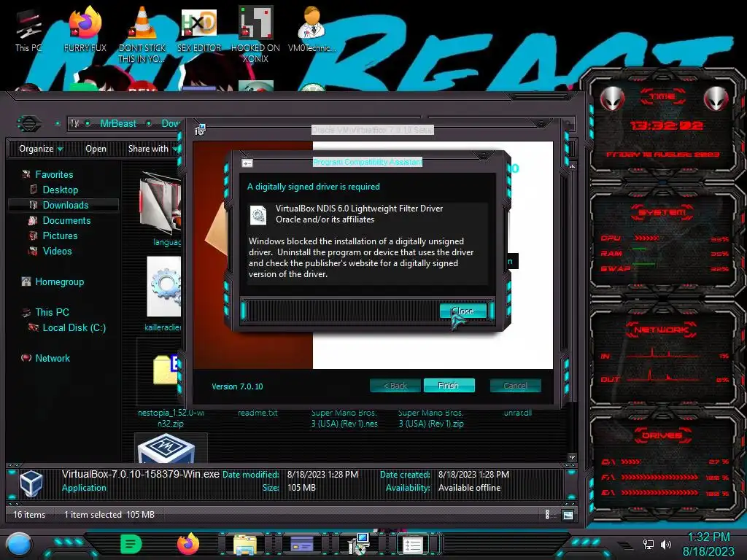Open the green notes app on taskbar
Screen dimensions: 747x560
[x=131, y=544]
